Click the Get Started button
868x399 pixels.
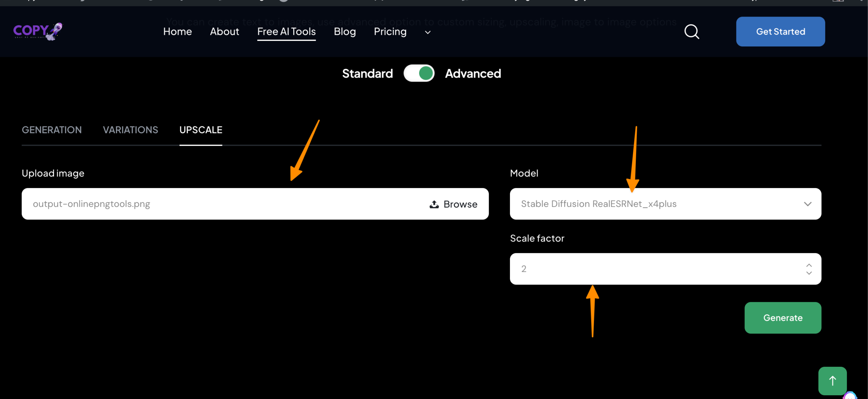780,31
